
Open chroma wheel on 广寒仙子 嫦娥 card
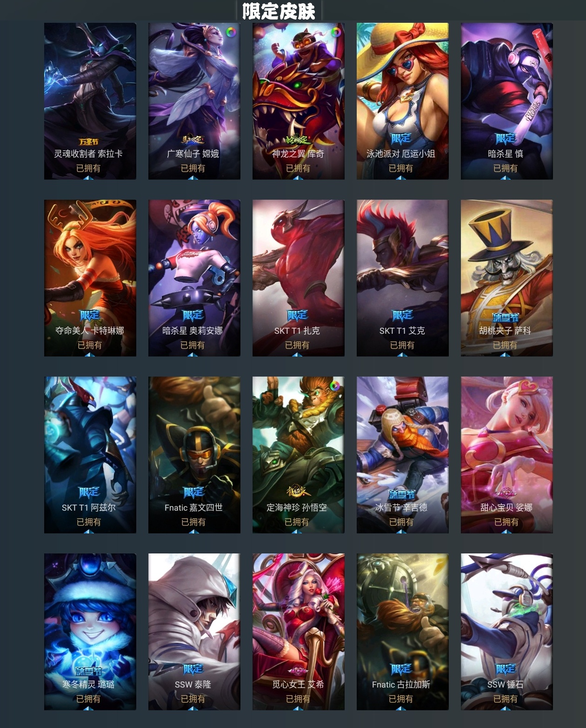tap(231, 32)
